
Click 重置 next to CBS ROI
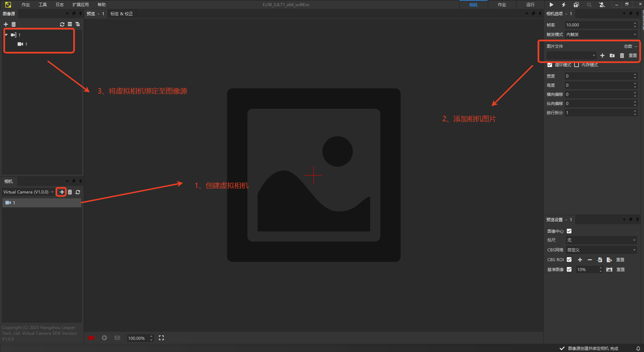click(x=620, y=260)
